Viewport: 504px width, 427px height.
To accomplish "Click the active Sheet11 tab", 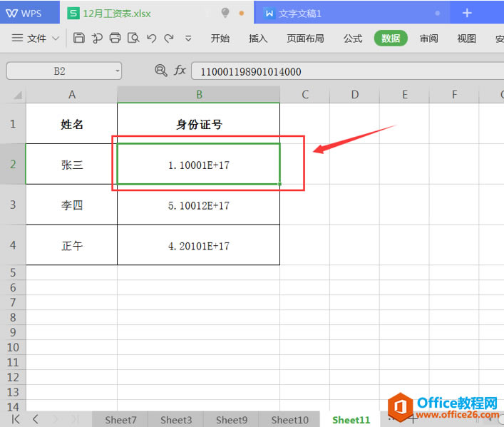I will click(351, 420).
